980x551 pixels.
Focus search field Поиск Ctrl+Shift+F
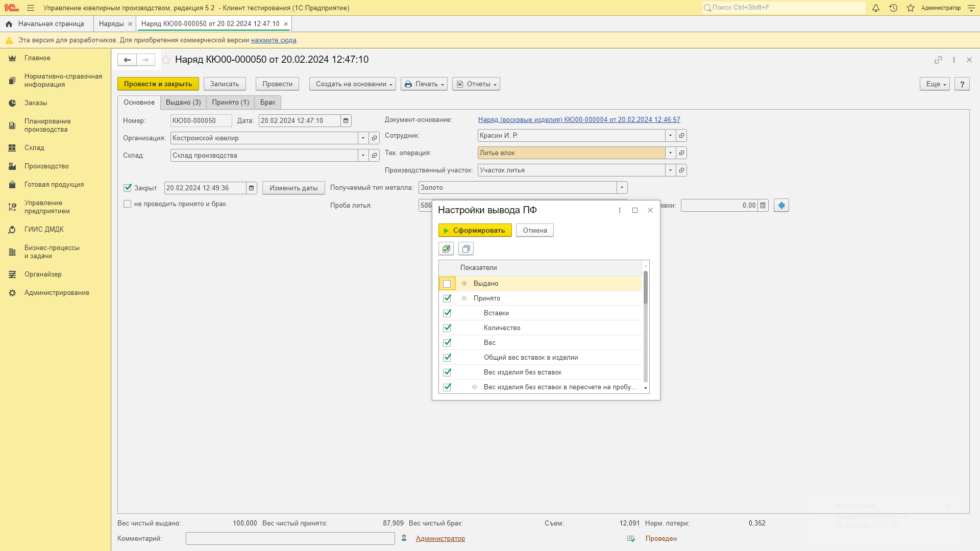click(x=784, y=8)
